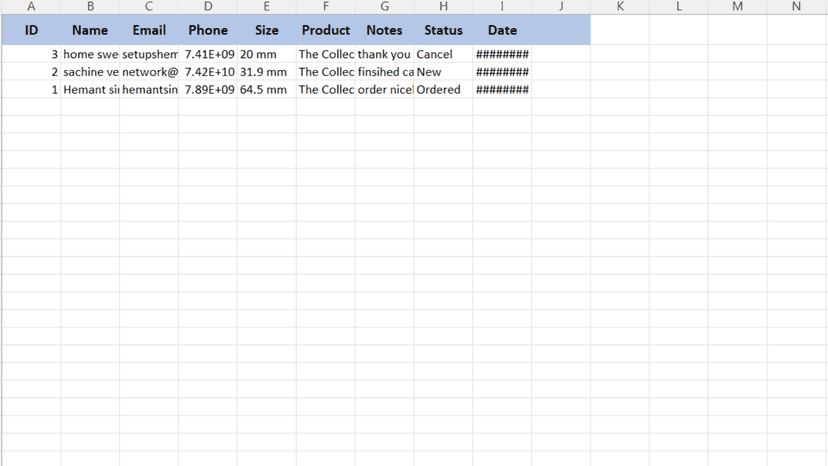Click the ID header cell
Screen dimensions: 828x466
(x=31, y=30)
